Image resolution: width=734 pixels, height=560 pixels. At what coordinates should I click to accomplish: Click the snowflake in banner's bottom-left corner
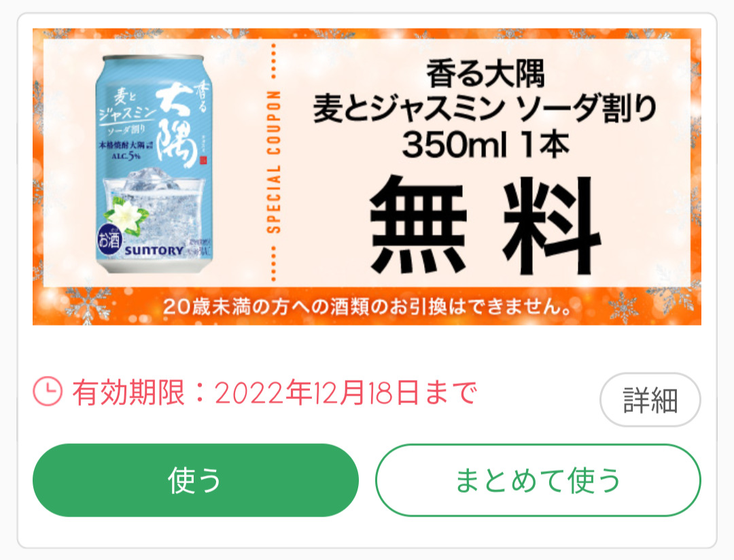pos(88,303)
